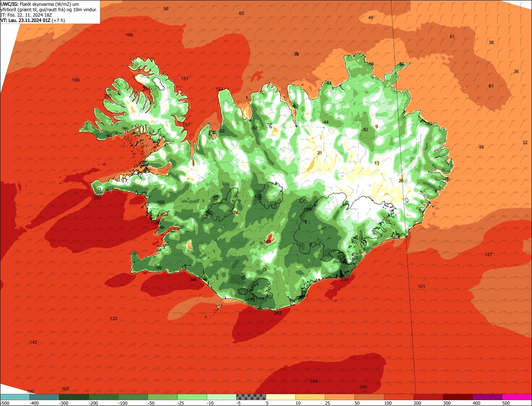The image size is (532, 406).
Task: Click the bright magenta legend swatch after 500
Action: click(517, 397)
